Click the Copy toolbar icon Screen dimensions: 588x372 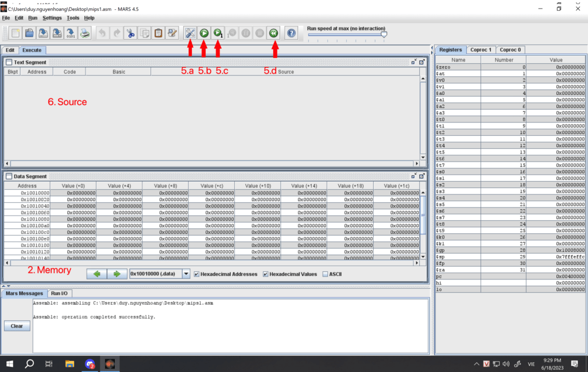(144, 33)
